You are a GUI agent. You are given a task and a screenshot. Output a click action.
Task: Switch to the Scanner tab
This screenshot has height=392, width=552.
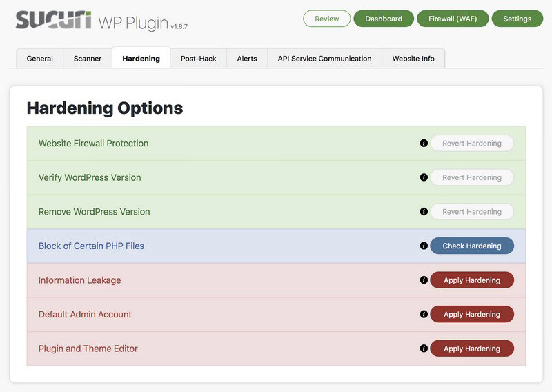tap(88, 59)
